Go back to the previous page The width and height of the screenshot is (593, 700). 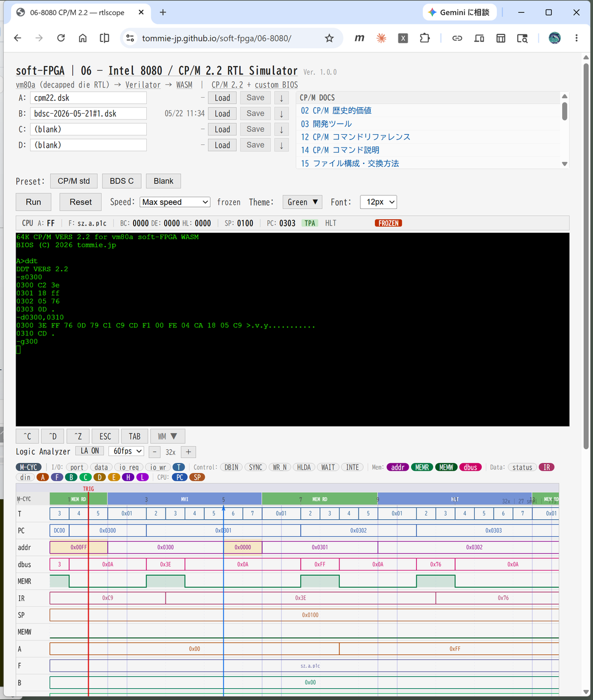pyautogui.click(x=17, y=38)
